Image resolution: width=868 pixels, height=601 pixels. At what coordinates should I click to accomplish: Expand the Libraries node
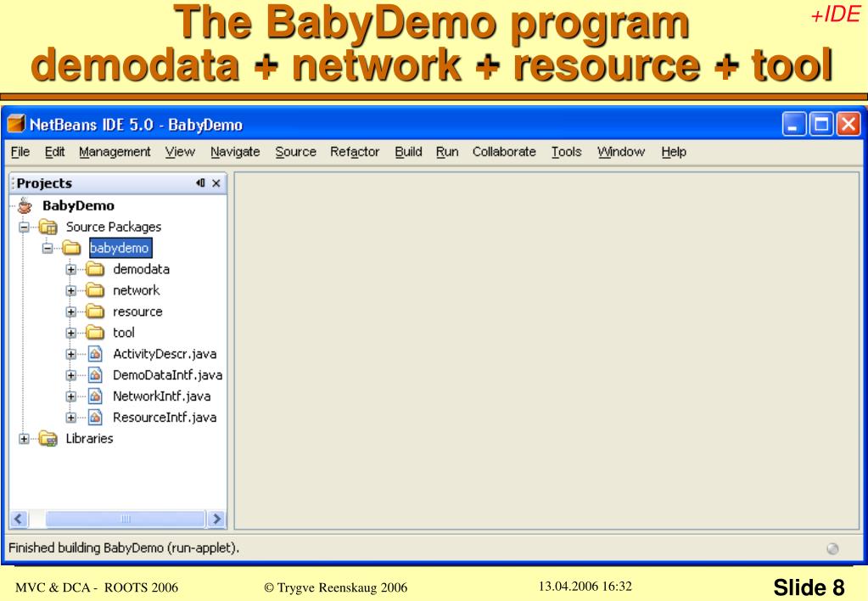pos(24,439)
